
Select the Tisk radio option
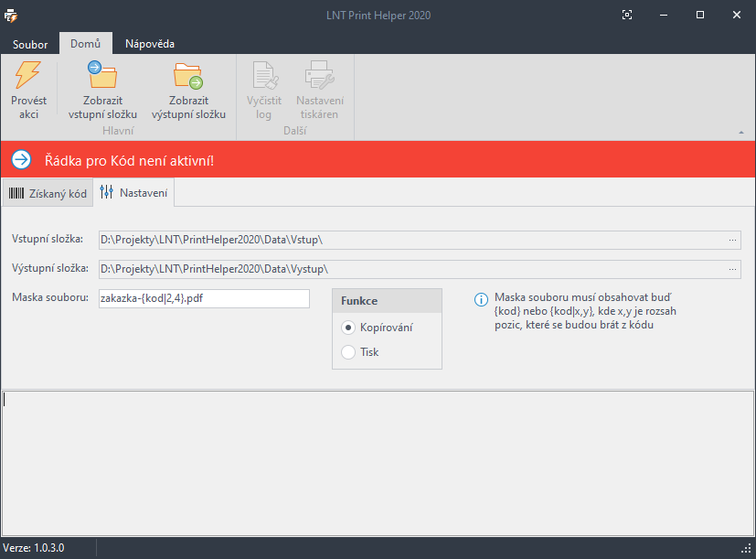coord(347,352)
